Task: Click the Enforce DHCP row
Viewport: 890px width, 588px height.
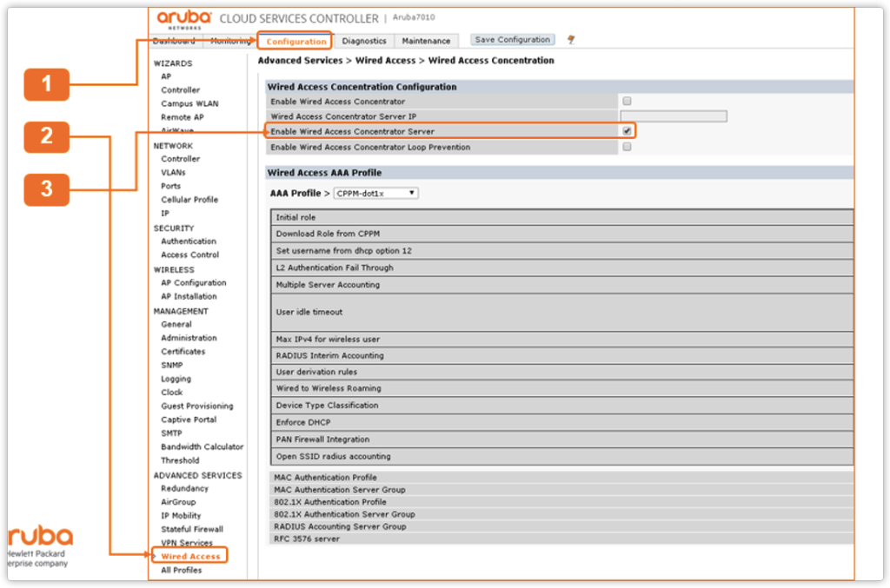Action: (x=562, y=422)
